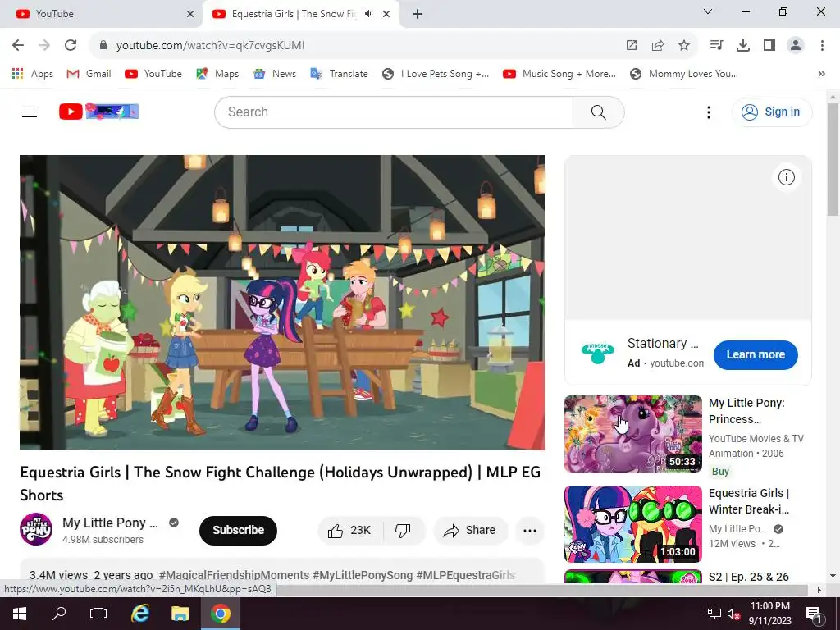Open Chrome profile avatar

coord(796,46)
